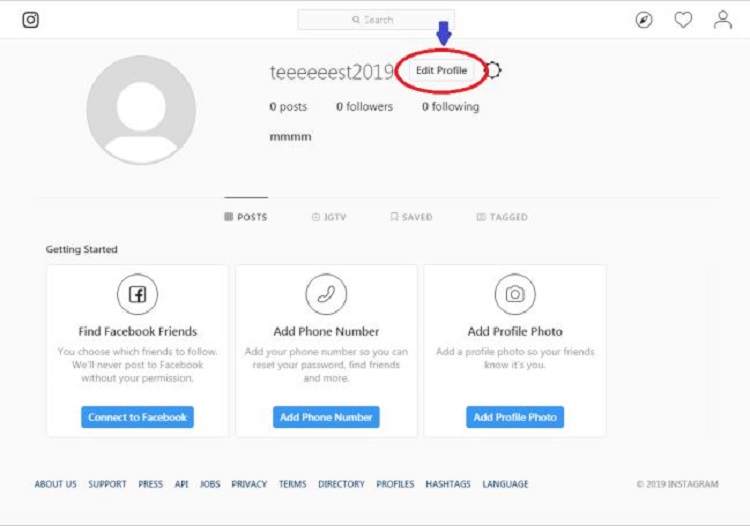Click the phone circle icon
Screen dimensions: 750x526
click(x=326, y=294)
